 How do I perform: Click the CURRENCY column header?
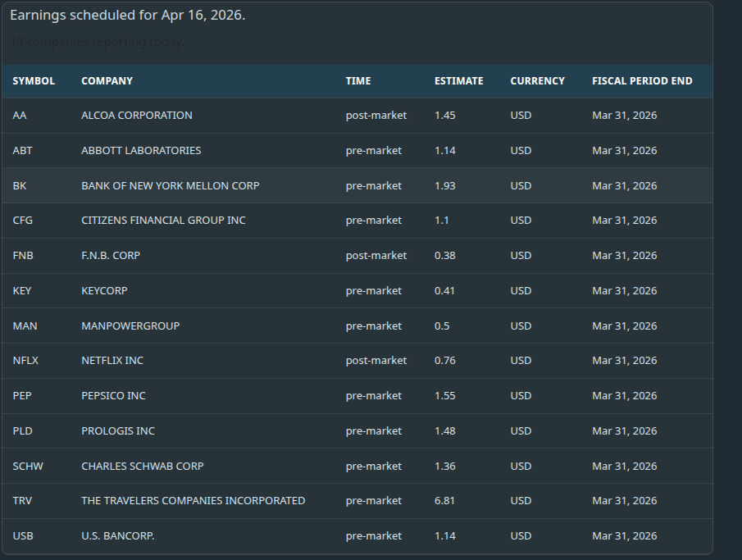point(537,81)
